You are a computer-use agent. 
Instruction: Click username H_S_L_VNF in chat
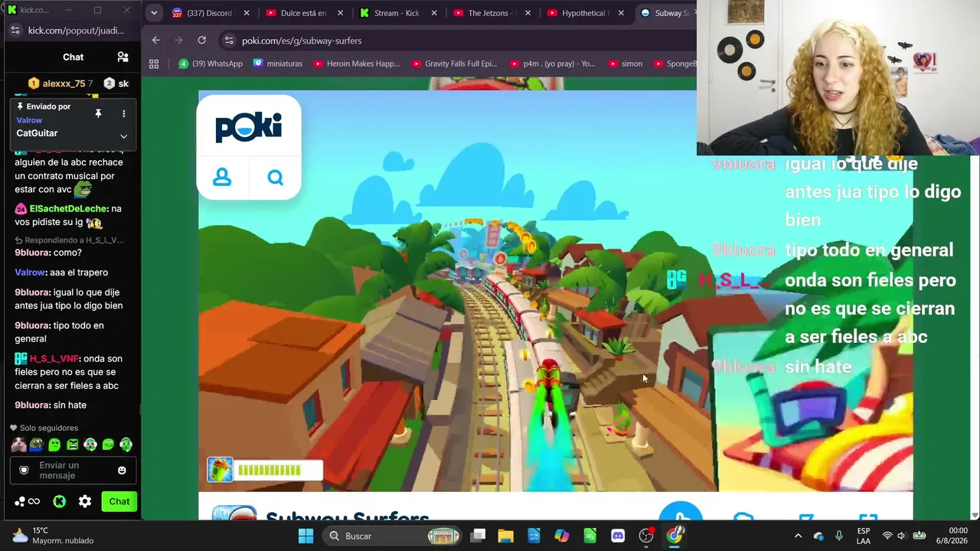click(x=54, y=358)
